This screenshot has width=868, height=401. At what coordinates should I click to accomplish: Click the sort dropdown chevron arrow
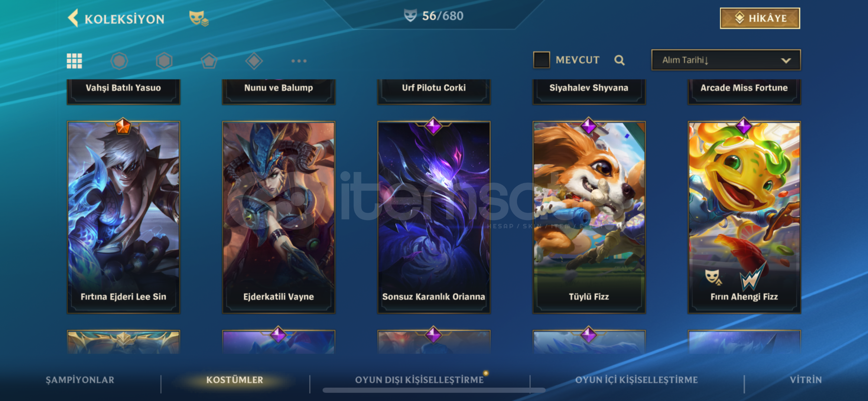pos(786,61)
